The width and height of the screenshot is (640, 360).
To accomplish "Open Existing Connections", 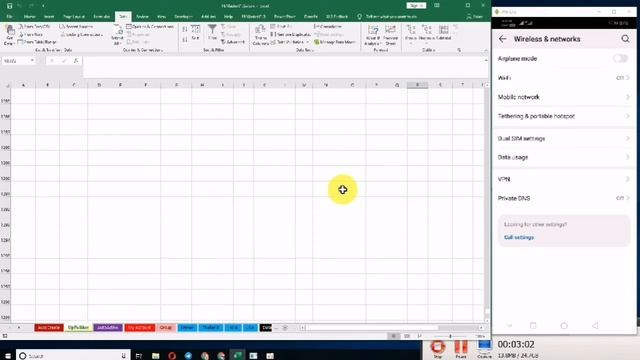I will pyautogui.click(x=82, y=35).
